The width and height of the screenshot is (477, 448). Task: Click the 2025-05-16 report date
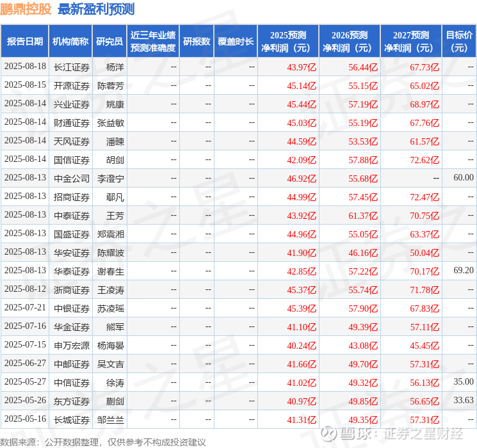coord(25,419)
